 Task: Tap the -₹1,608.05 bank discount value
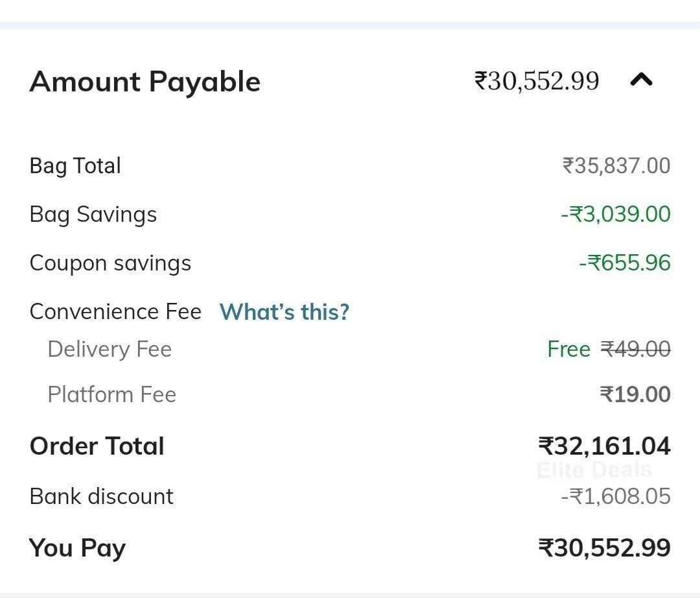[615, 497]
